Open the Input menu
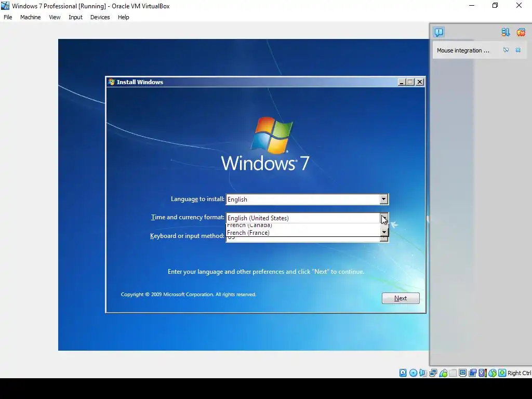Screen dimensions: 532x399 point(75,17)
